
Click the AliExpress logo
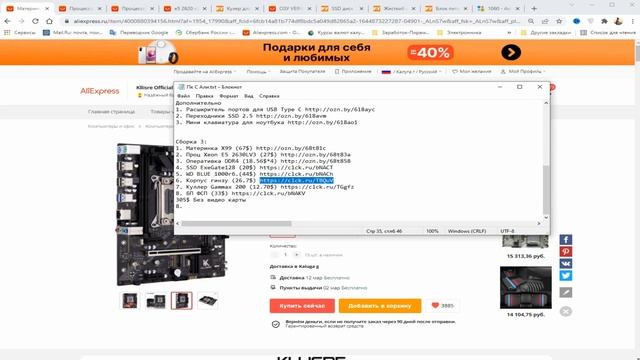tap(100, 91)
